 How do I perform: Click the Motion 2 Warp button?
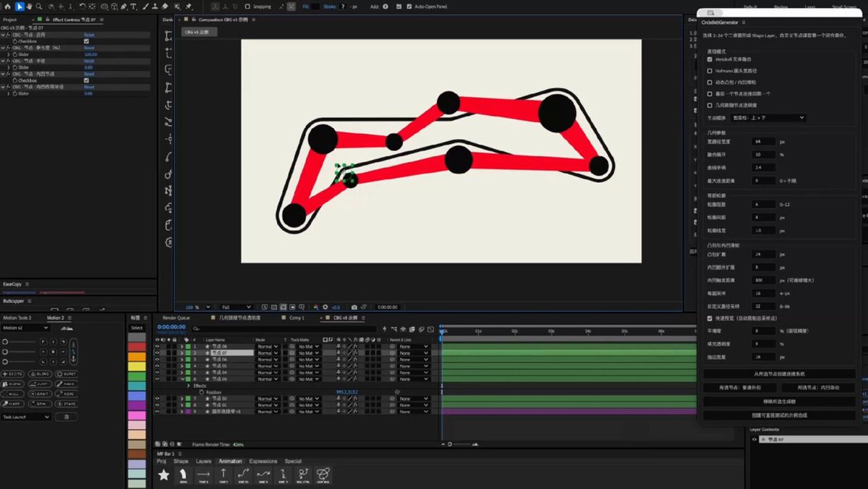[13, 404]
